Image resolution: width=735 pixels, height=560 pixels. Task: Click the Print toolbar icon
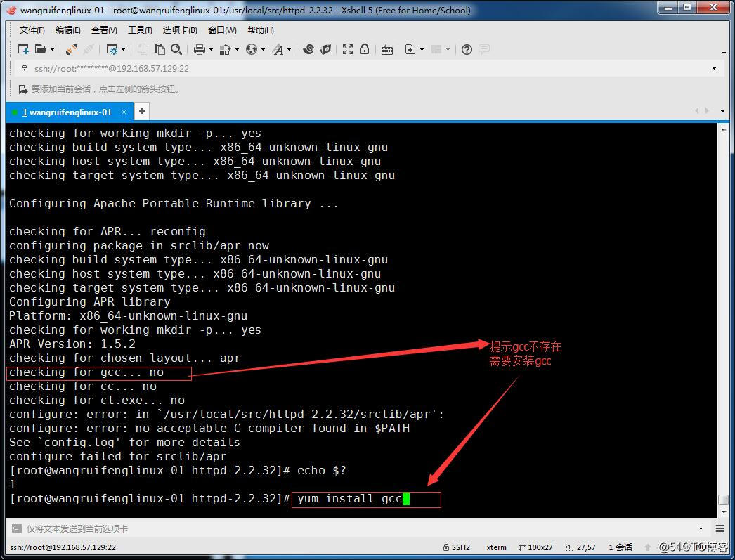200,49
